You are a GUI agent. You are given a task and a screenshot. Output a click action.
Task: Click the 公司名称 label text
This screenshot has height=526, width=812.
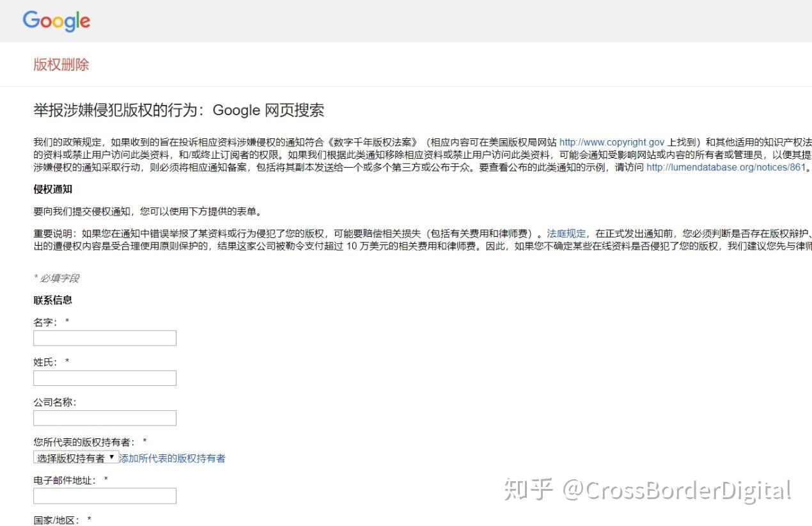pos(55,402)
